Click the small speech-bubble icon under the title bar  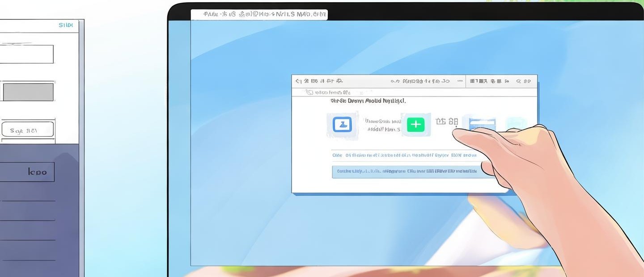309,92
